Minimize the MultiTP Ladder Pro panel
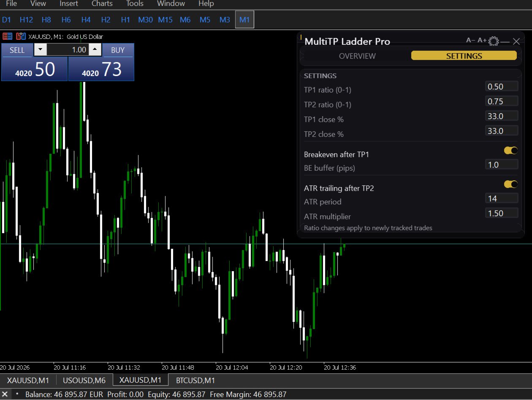This screenshot has width=532, height=400. (x=505, y=41)
